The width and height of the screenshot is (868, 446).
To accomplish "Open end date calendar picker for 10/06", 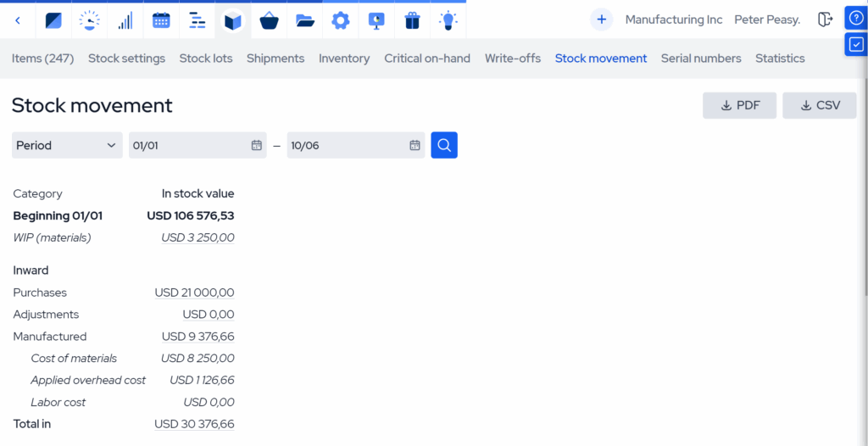I will pos(415,146).
